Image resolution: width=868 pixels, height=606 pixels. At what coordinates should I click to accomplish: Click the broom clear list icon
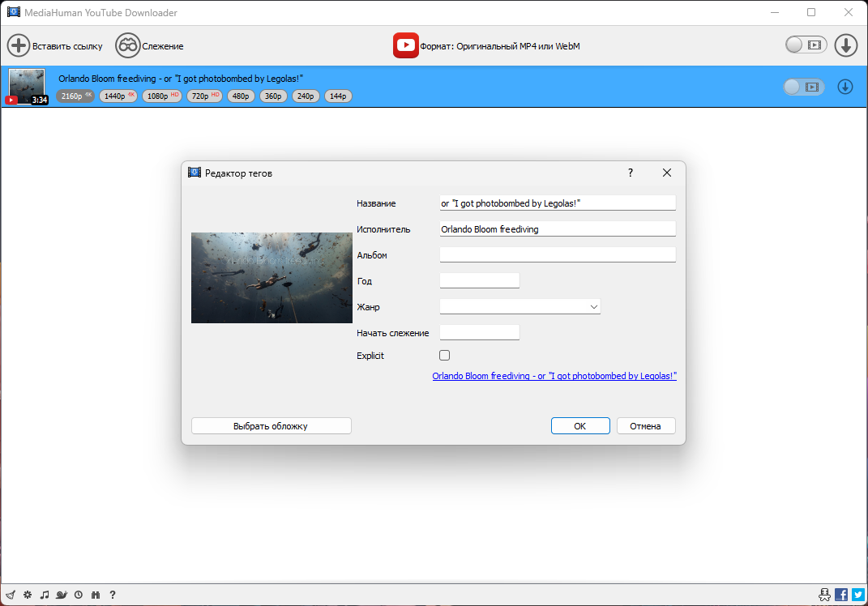[11, 595]
